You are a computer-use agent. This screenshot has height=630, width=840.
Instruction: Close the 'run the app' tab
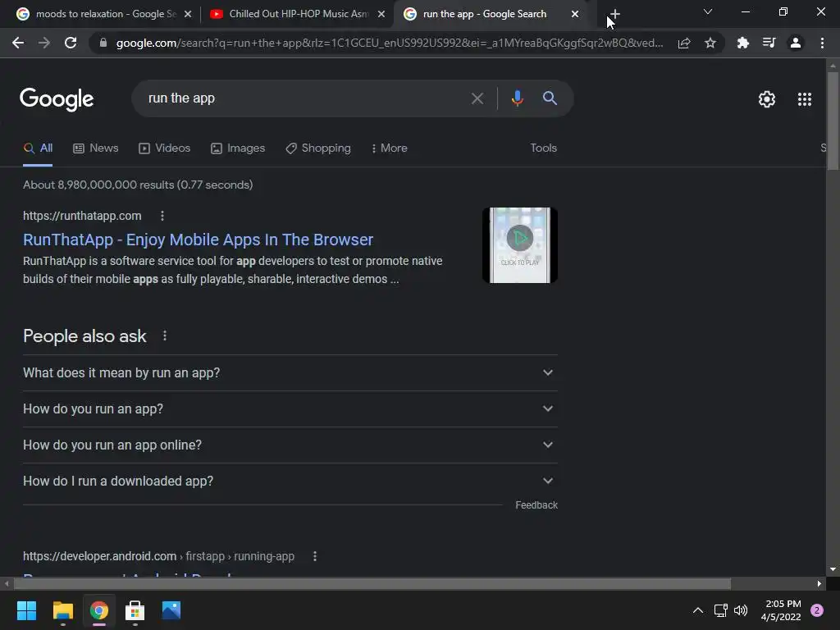click(x=575, y=14)
